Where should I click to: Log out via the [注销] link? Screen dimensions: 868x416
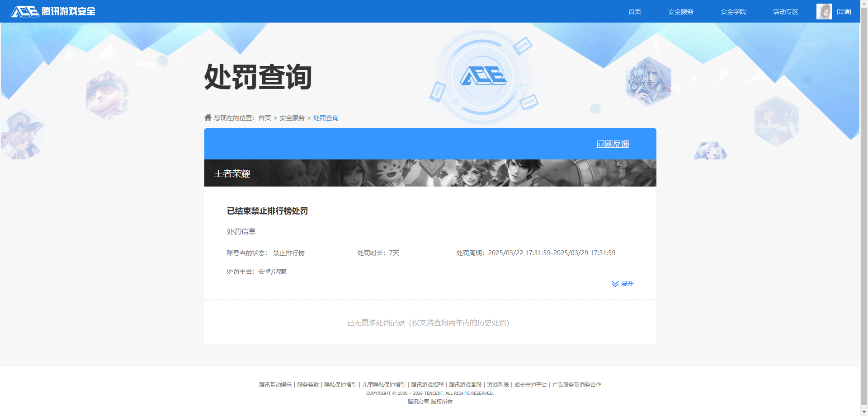(x=844, y=12)
